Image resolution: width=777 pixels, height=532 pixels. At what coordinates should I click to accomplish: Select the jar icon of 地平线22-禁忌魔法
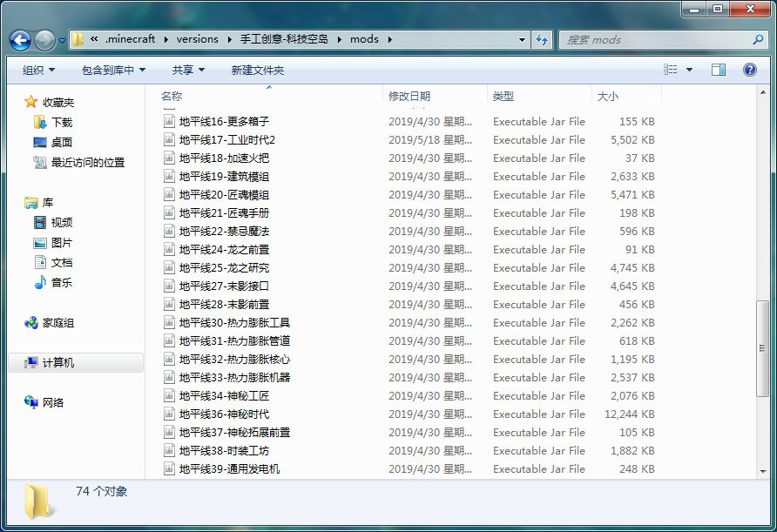tap(169, 232)
